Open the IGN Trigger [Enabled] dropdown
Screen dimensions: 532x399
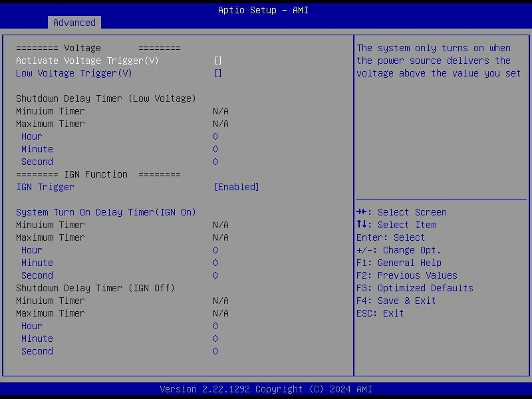coord(237,187)
